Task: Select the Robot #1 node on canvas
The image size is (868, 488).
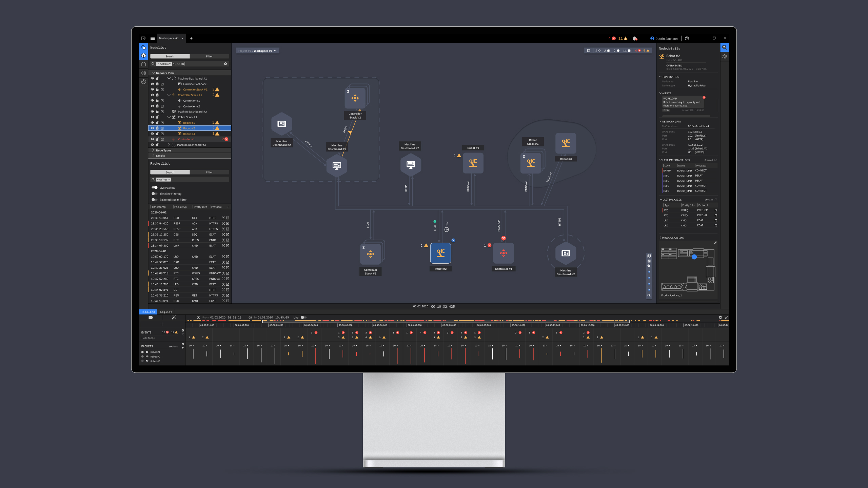Action: (x=473, y=163)
